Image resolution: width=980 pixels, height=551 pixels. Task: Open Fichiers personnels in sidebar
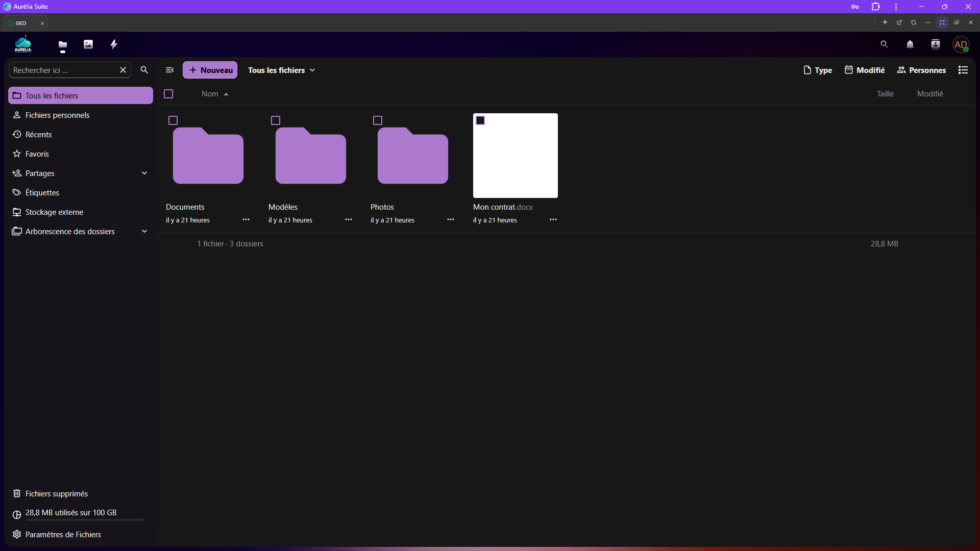(81, 115)
